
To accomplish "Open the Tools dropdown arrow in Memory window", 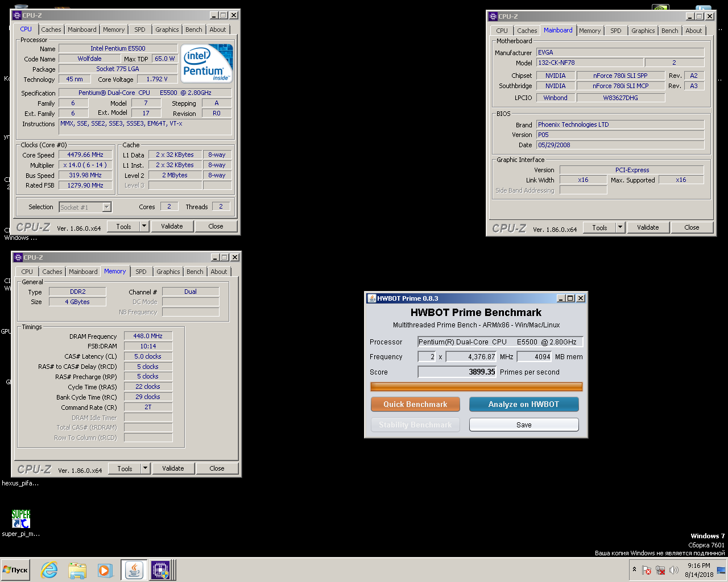I will pos(145,468).
